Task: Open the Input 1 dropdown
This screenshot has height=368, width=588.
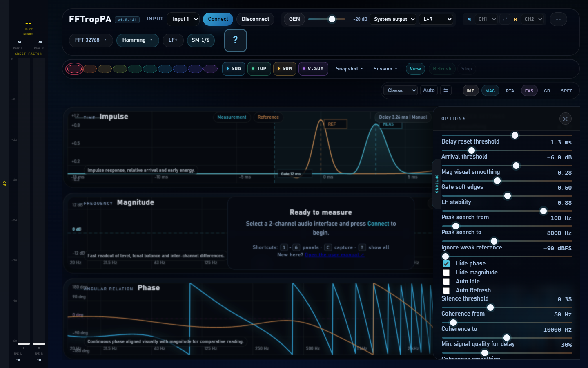Action: coord(183,19)
